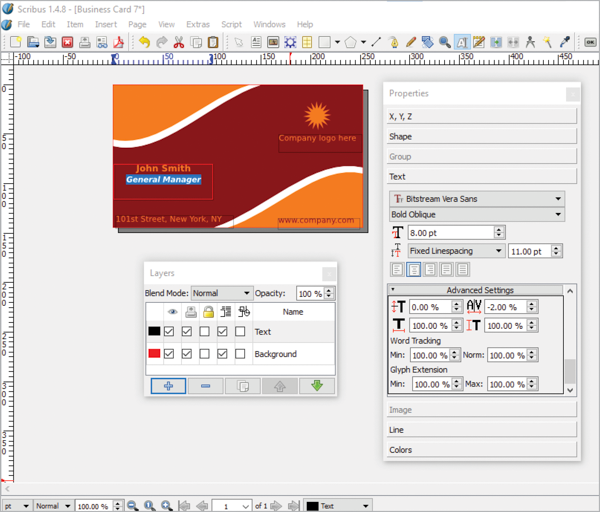Toggle text flow checkbox for Text layer
This screenshot has height=512, width=600.
[x=222, y=331]
